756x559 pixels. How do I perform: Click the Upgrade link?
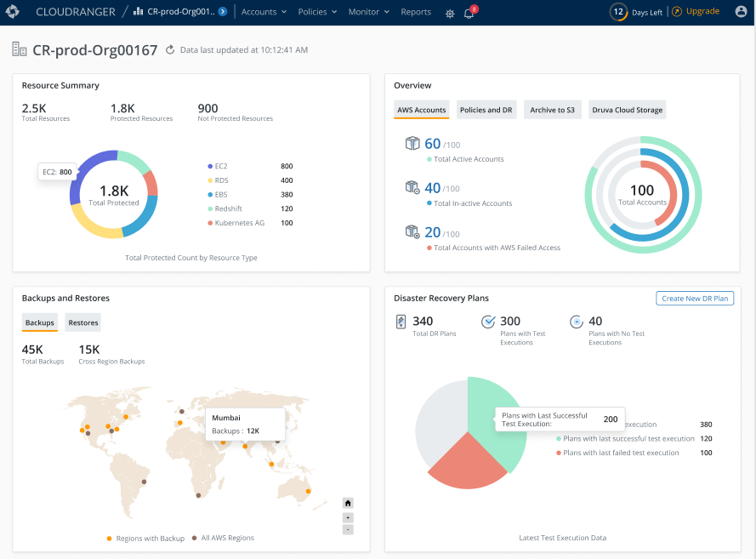pyautogui.click(x=701, y=12)
